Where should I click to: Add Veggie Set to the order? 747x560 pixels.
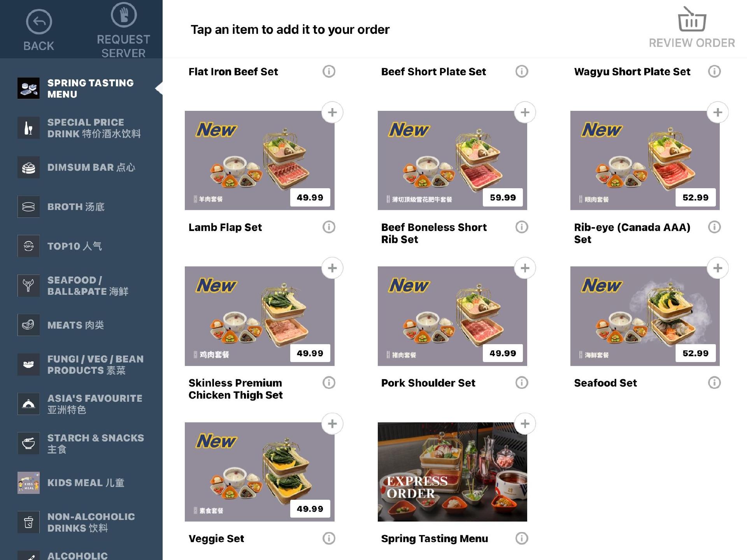(332, 423)
